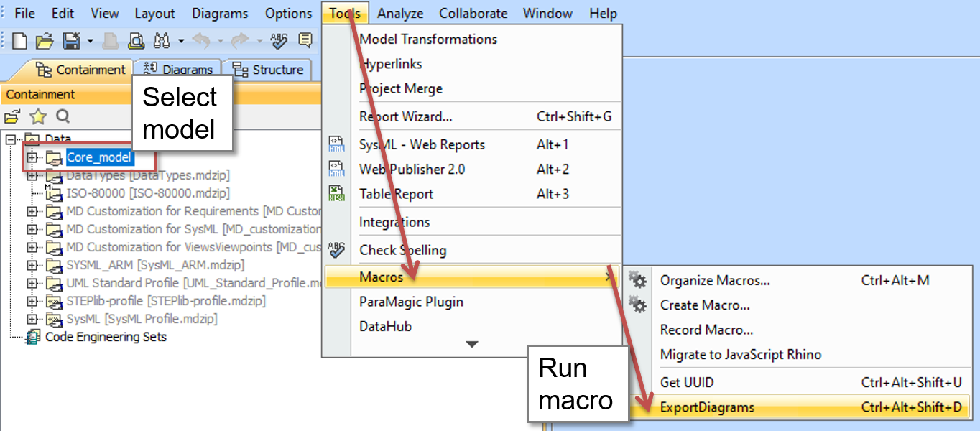Click the New Project icon in toolbar
The width and height of the screenshot is (980, 441).
(x=19, y=41)
